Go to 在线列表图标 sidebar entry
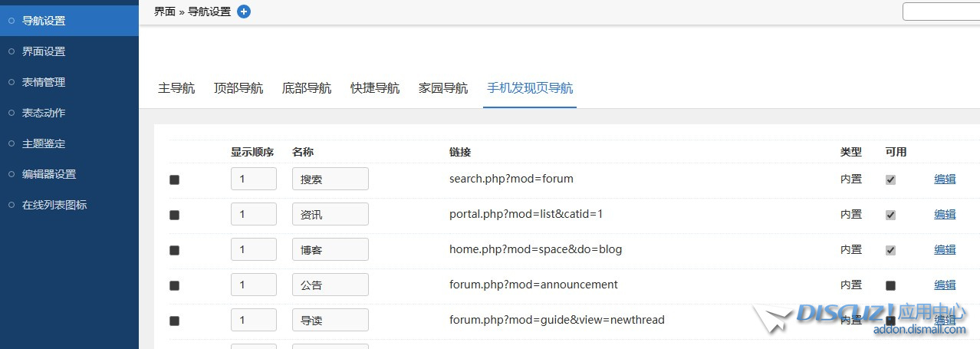This screenshot has height=349, width=980. [x=54, y=205]
